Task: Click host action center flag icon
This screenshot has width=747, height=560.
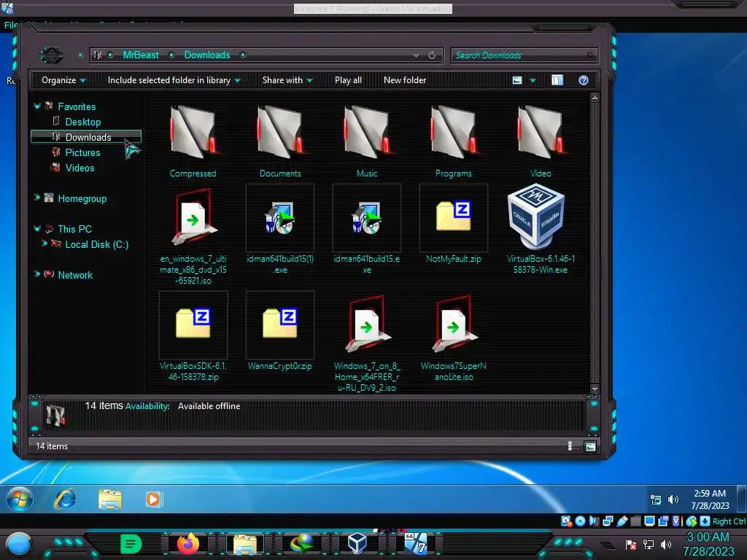Action: pyautogui.click(x=631, y=544)
